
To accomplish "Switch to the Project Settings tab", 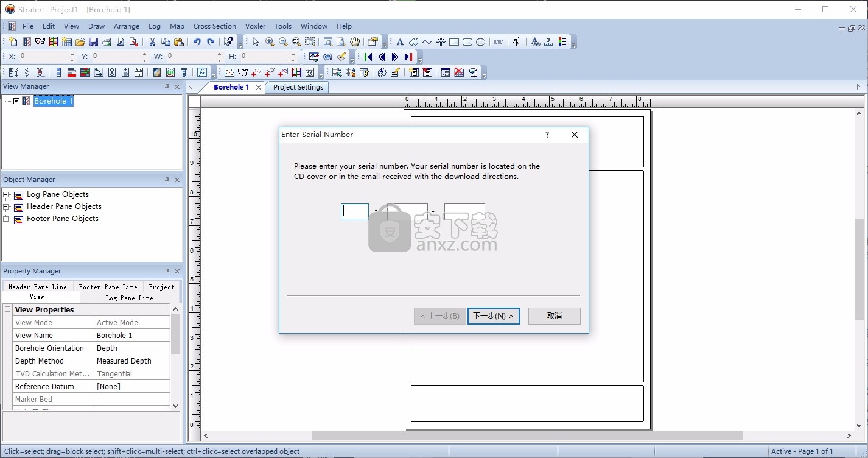I will pos(298,87).
